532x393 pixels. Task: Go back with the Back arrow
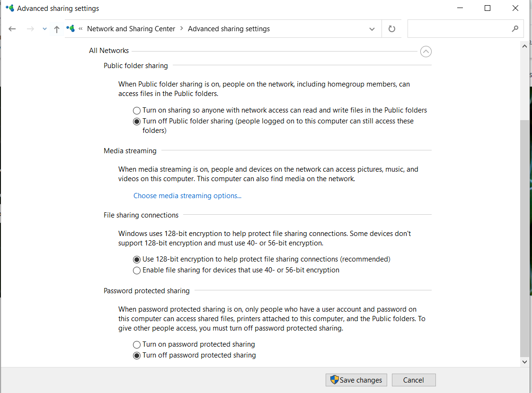click(12, 29)
